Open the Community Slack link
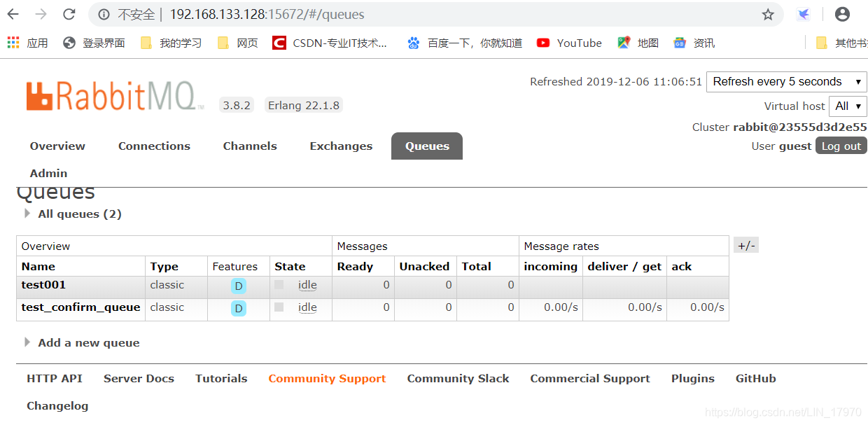The image size is (868, 425). click(458, 379)
